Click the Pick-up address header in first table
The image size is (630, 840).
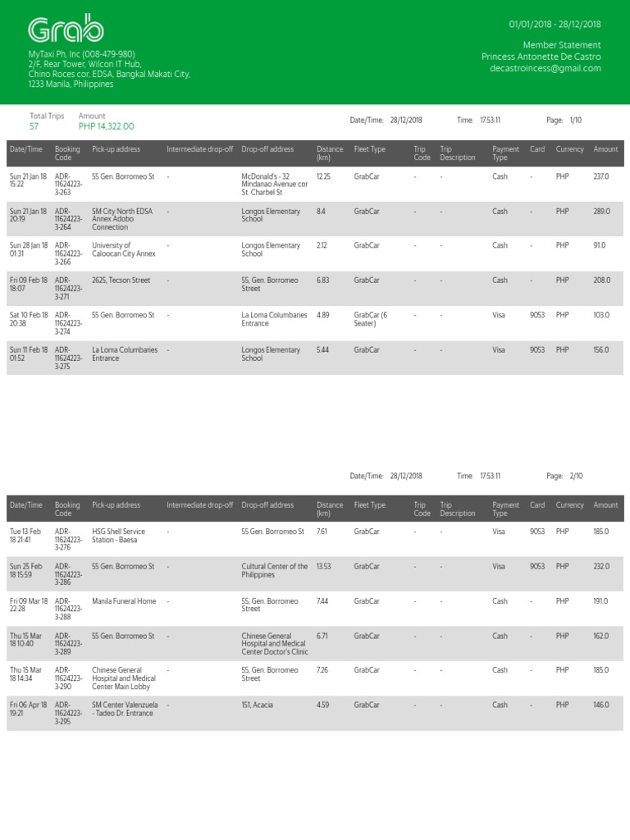116,149
